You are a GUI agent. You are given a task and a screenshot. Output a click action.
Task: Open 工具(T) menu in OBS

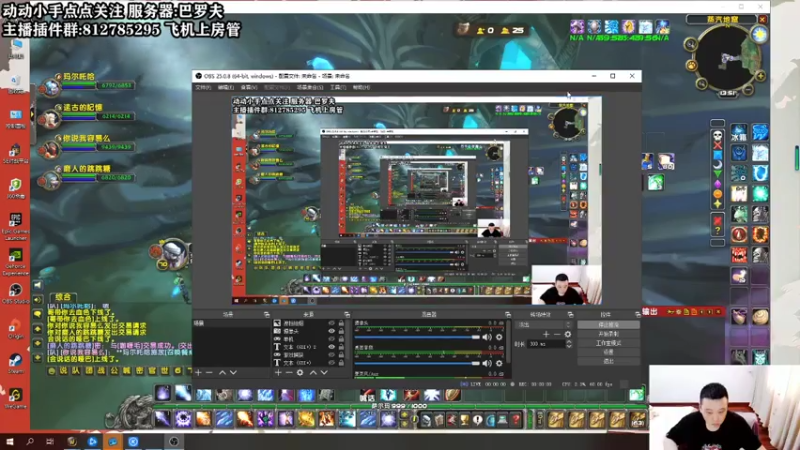(x=338, y=88)
